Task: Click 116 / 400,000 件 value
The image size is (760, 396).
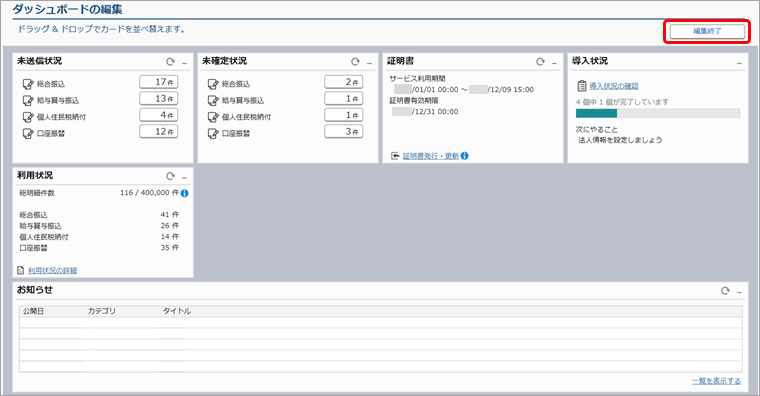Action: pyautogui.click(x=149, y=193)
